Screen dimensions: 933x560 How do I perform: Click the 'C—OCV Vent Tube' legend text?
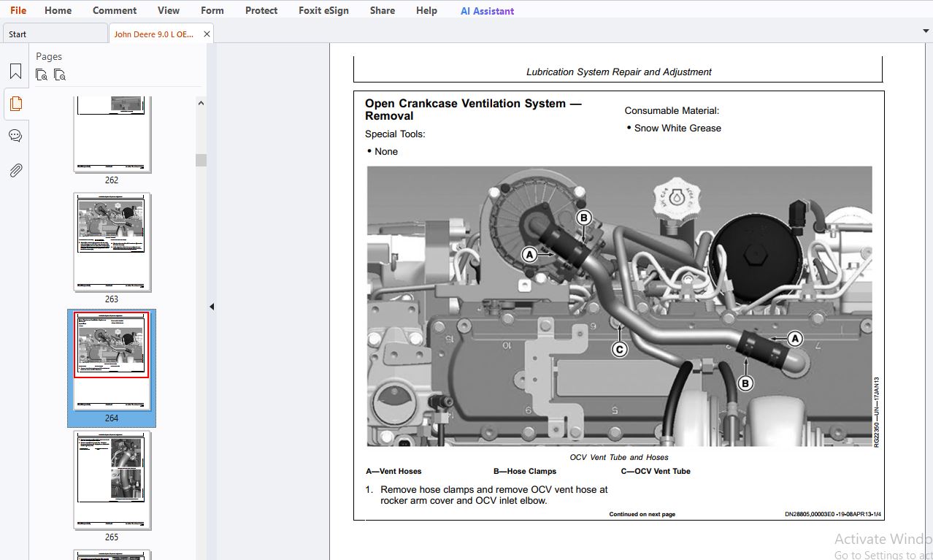656,471
